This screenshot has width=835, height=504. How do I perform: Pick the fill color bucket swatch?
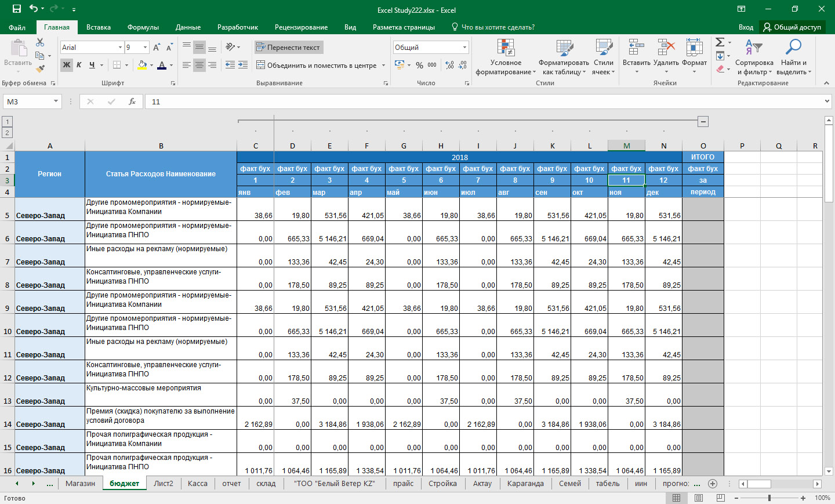tap(142, 66)
